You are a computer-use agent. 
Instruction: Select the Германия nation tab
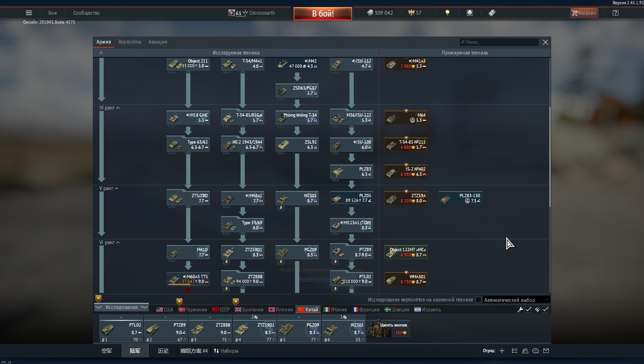tap(192, 309)
